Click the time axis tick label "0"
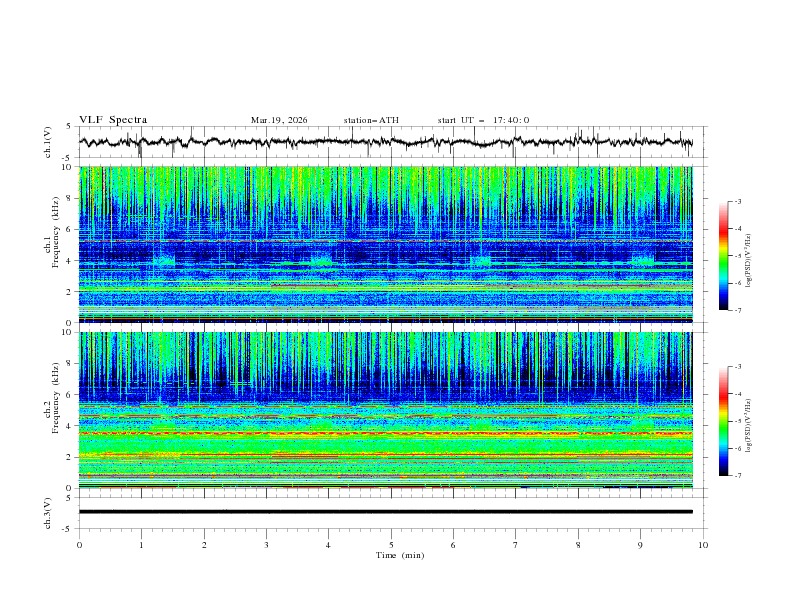This screenshot has width=792, height=612. 79,545
